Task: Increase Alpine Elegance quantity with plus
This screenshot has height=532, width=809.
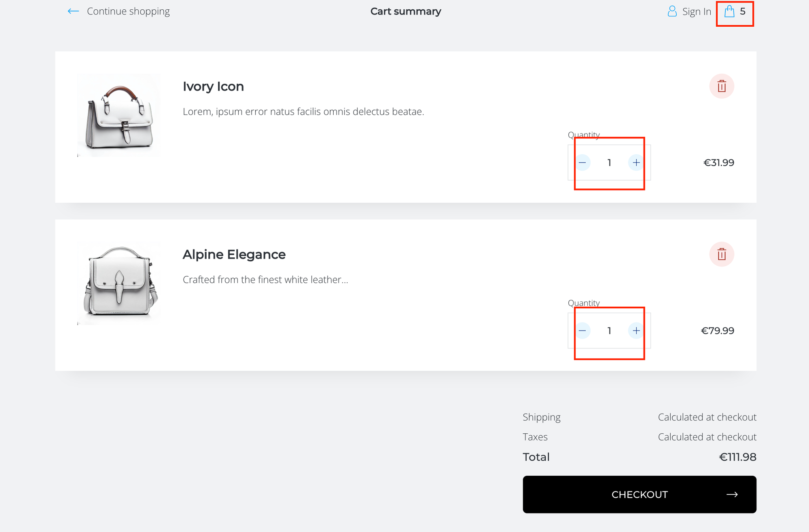Action: pyautogui.click(x=636, y=331)
